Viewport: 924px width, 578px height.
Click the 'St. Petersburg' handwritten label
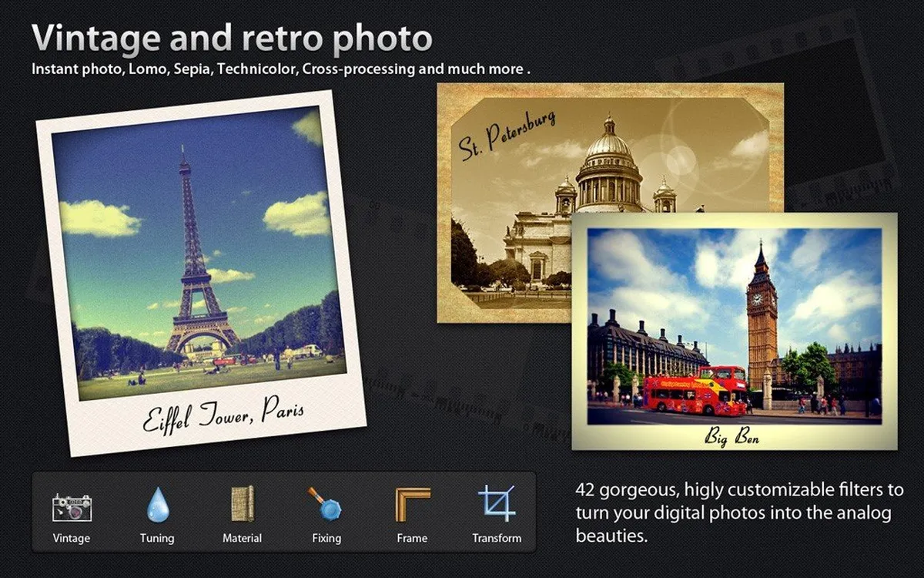(506, 136)
